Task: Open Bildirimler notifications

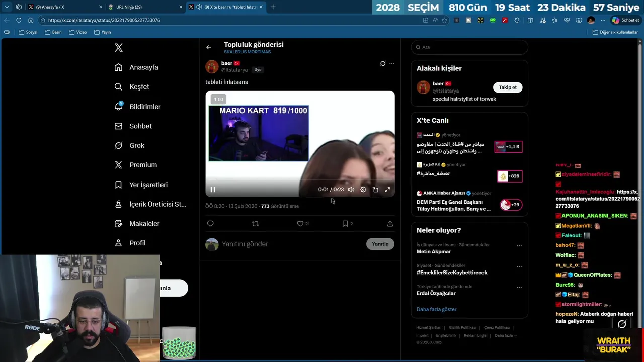Action: click(x=137, y=107)
